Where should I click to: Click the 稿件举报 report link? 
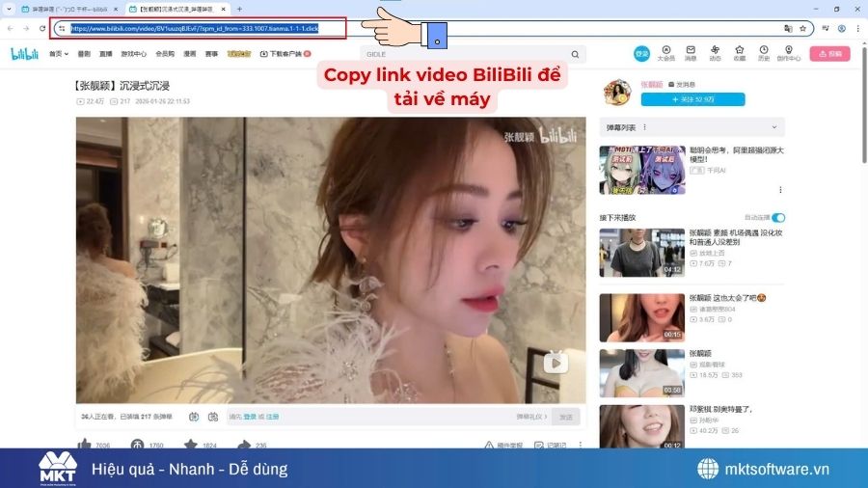pos(503,445)
